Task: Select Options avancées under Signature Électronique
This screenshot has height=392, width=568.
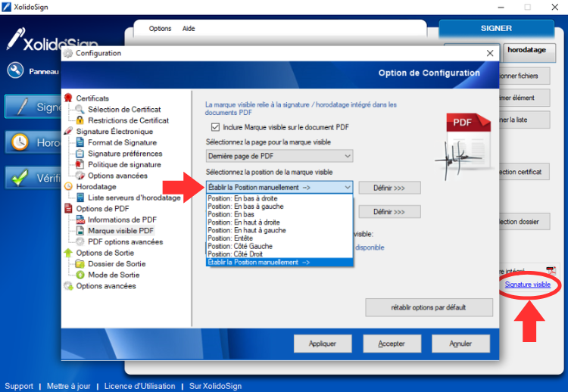Action: (117, 176)
